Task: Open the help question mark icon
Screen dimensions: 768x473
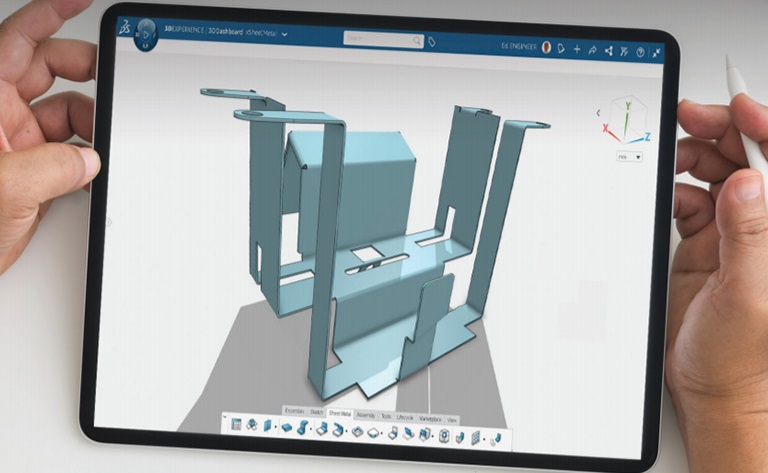Action: [639, 50]
